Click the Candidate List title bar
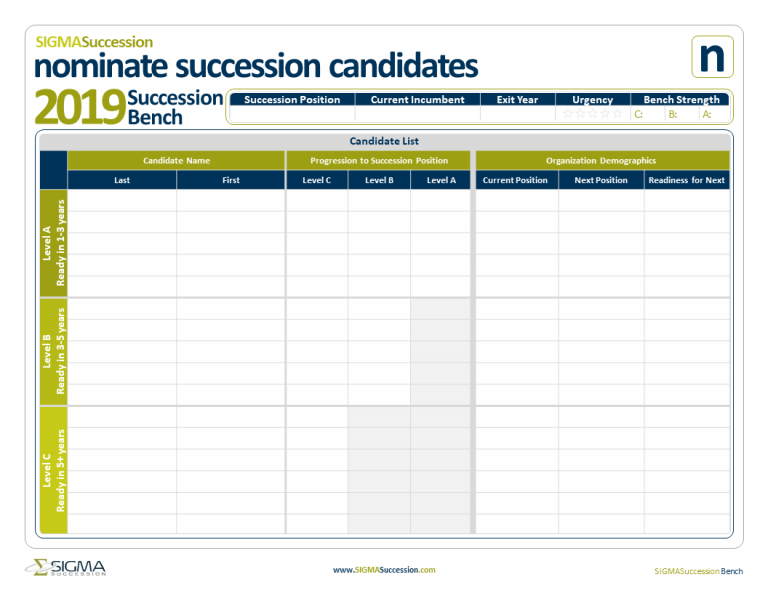The width and height of the screenshot is (768, 593). 384,141
